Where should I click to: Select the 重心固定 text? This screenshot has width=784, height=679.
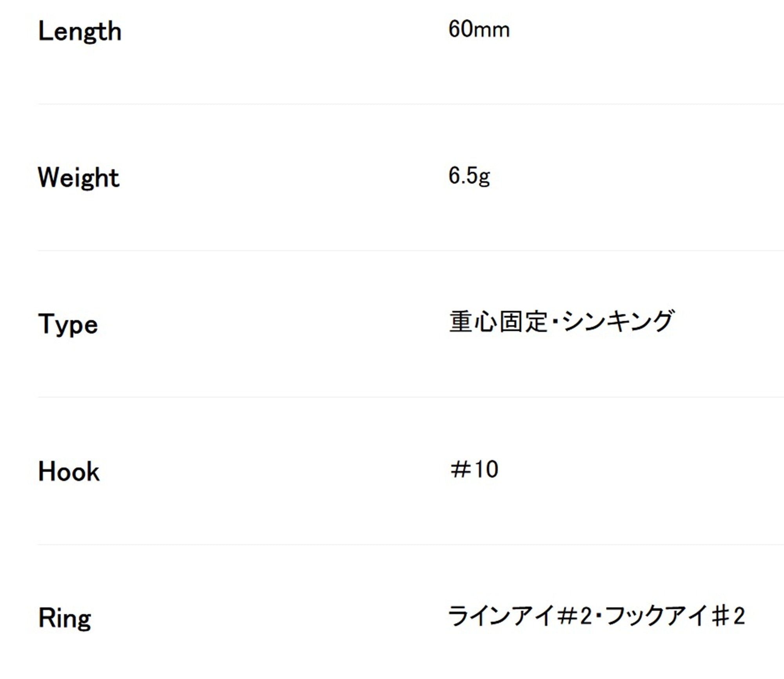(498, 322)
